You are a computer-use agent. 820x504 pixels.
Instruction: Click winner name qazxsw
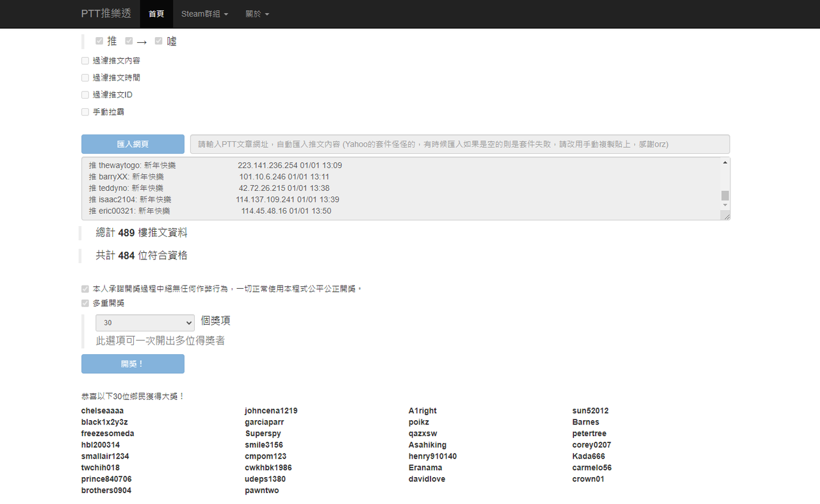coord(423,434)
